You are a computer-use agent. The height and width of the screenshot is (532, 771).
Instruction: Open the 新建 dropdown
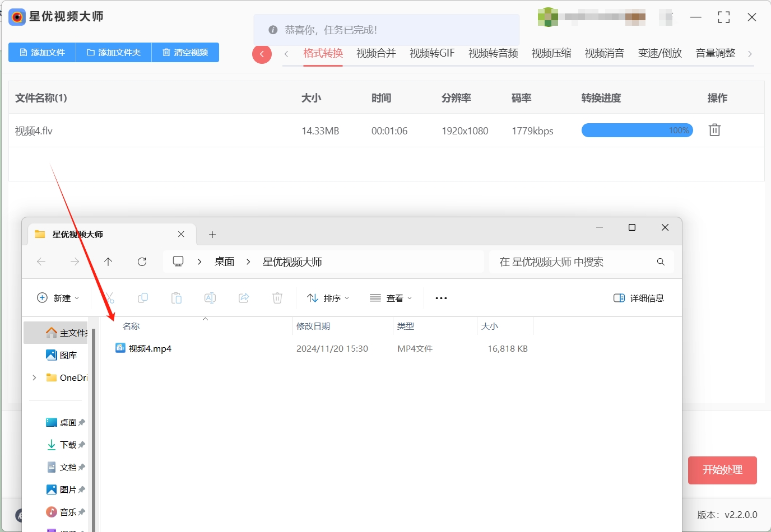pos(58,298)
